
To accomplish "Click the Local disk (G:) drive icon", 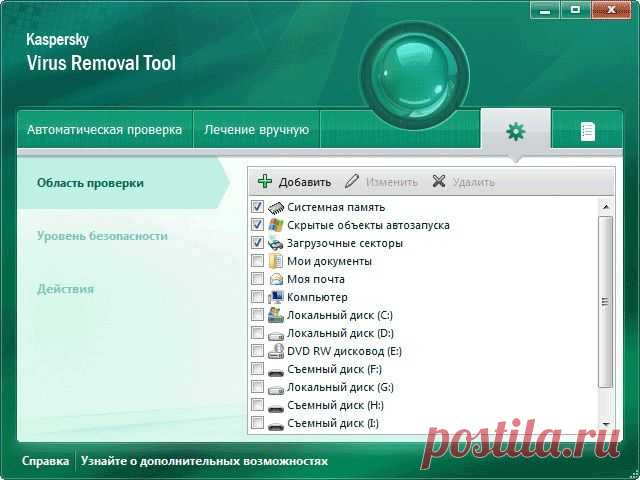I will coord(276,389).
